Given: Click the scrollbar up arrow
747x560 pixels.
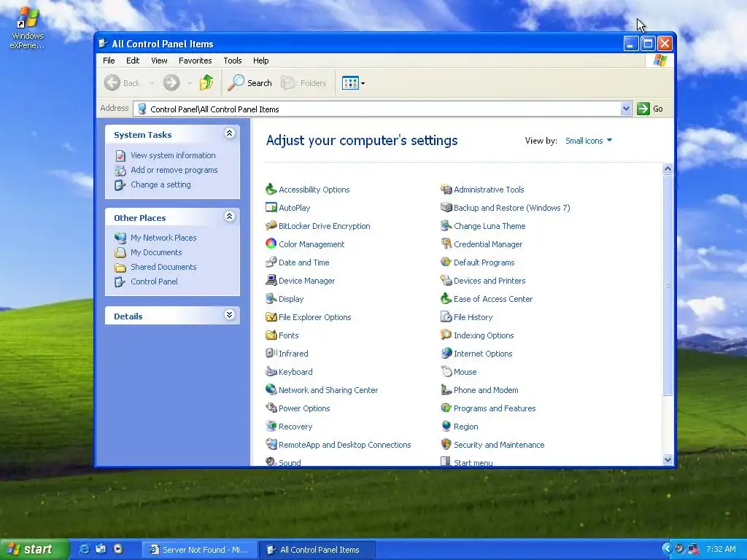Looking at the screenshot, I should coord(667,168).
